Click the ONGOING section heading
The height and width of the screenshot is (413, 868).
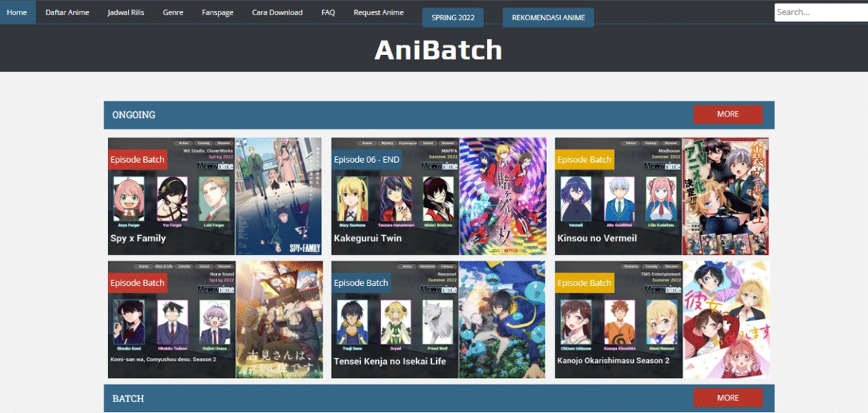(x=134, y=115)
